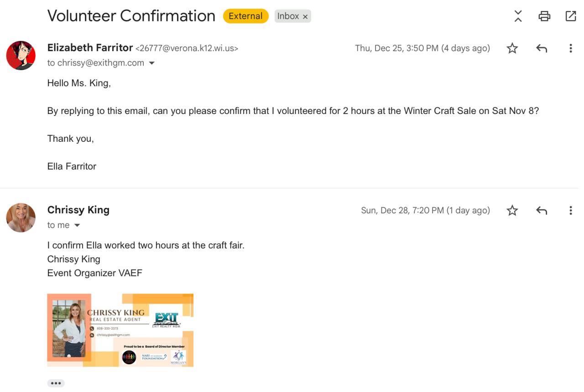The image size is (584, 392).
Task: Collapse all messages in the thread
Action: point(518,16)
